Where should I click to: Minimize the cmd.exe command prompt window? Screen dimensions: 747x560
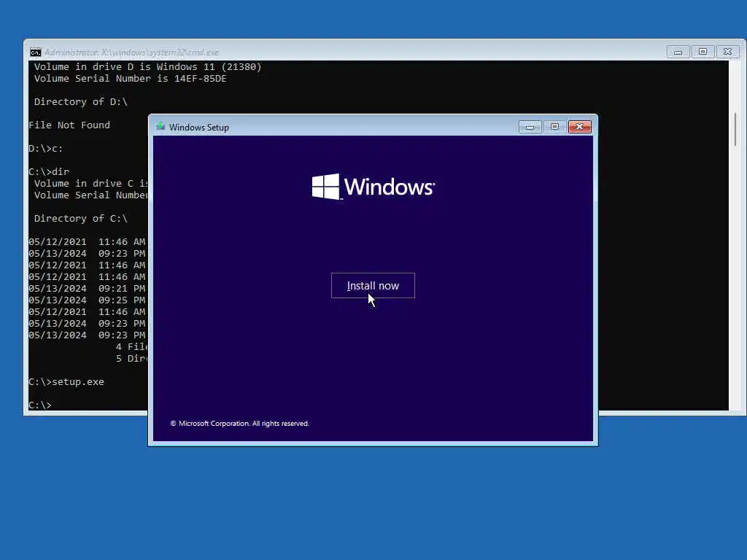pos(678,52)
